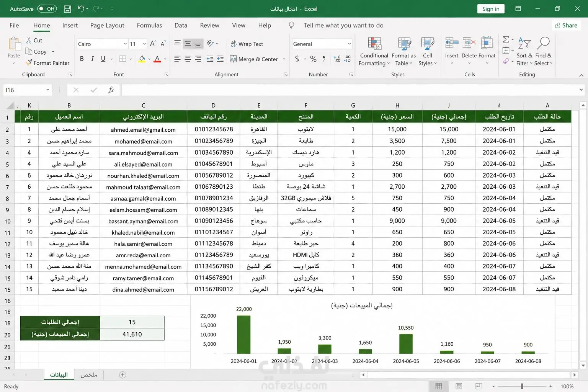Open the Fill Color dropdown arrow
Viewport: 588px width, 392px height.
(x=149, y=59)
